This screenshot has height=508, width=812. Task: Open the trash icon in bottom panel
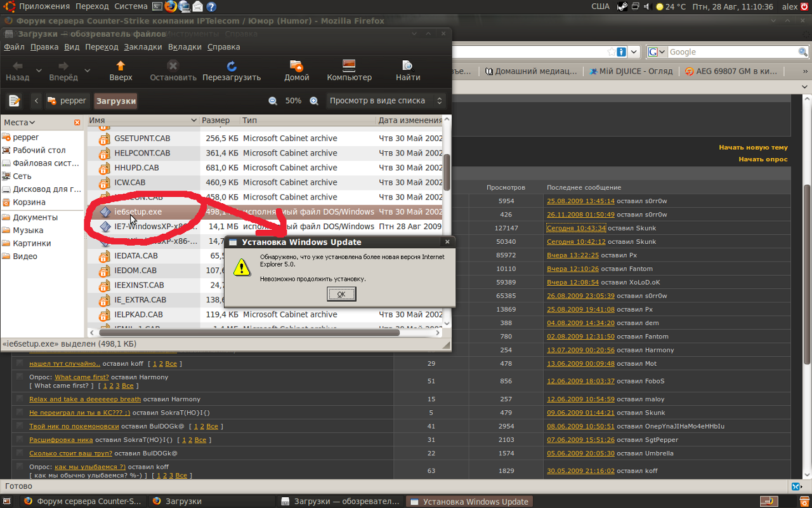tap(804, 502)
